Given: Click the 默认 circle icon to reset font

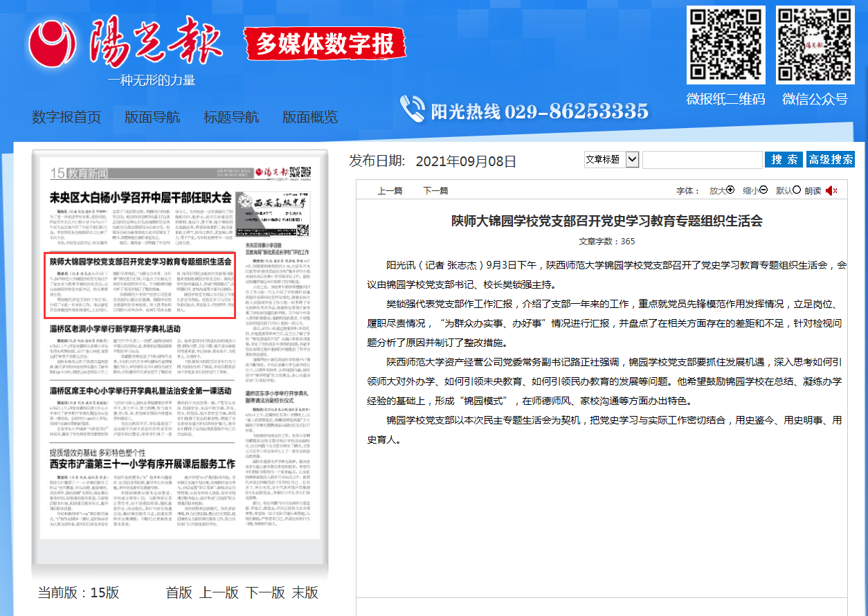Looking at the screenshot, I should coord(797,190).
